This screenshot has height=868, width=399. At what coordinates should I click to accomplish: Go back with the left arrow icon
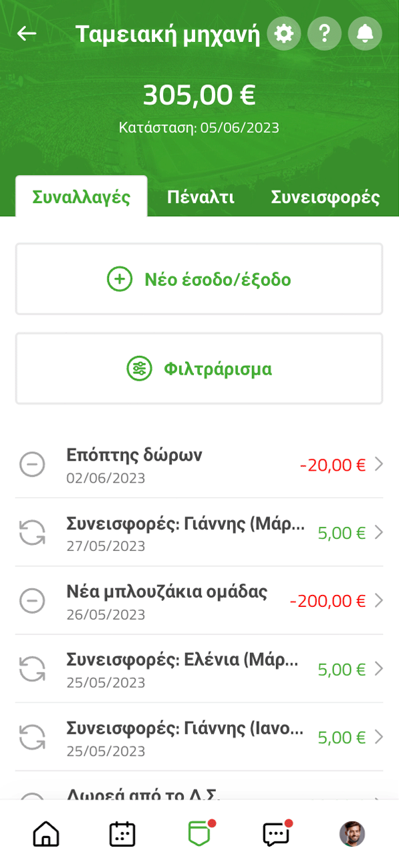(x=27, y=33)
